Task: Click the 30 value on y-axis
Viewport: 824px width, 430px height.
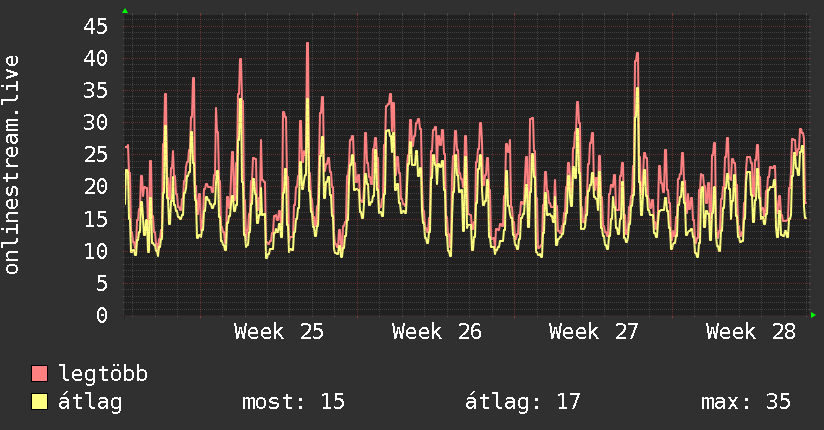Action: pyautogui.click(x=95, y=122)
